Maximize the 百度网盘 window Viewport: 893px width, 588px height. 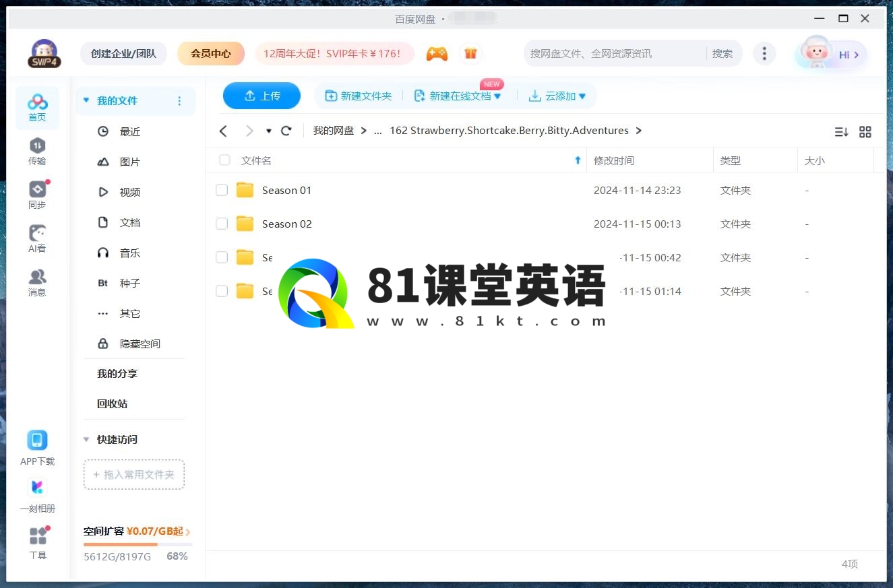(843, 18)
